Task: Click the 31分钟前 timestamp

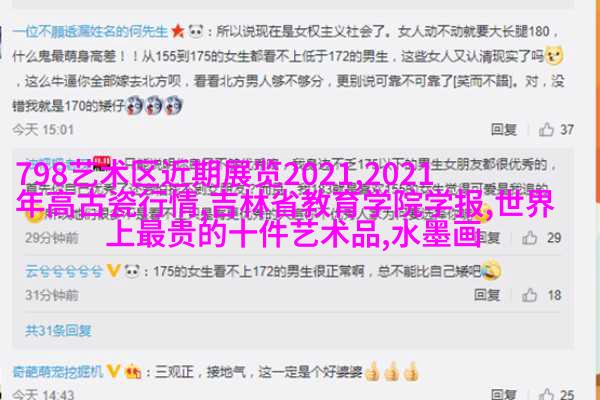Action: [52, 295]
